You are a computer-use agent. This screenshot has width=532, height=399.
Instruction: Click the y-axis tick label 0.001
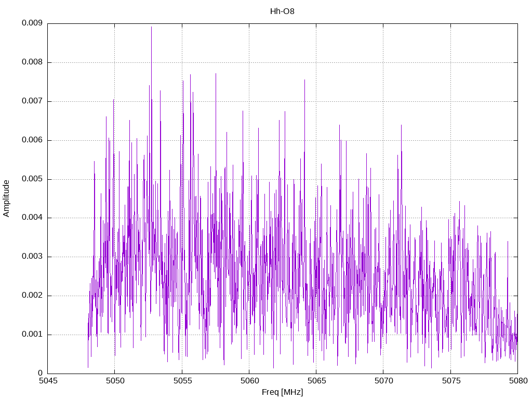[32, 335]
